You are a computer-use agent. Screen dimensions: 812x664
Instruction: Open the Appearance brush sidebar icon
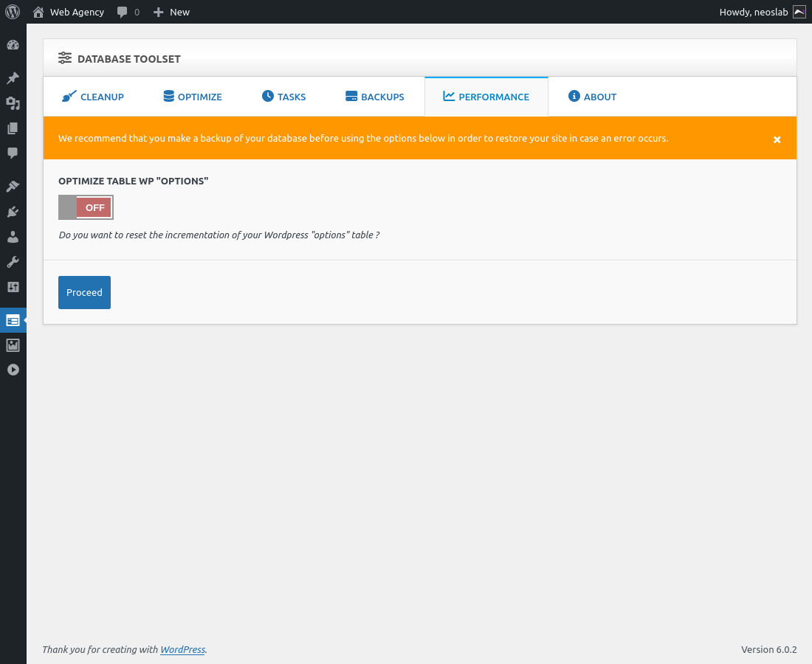(x=13, y=187)
